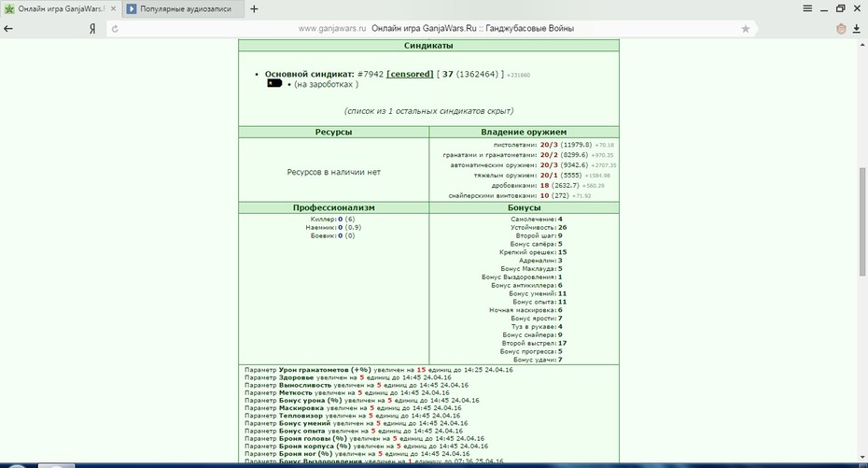Click the 'Ночная маскировка: 6' row

pos(525,311)
